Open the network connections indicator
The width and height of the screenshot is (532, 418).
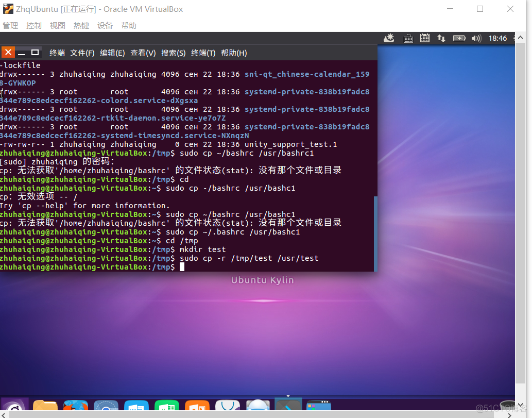(441, 38)
